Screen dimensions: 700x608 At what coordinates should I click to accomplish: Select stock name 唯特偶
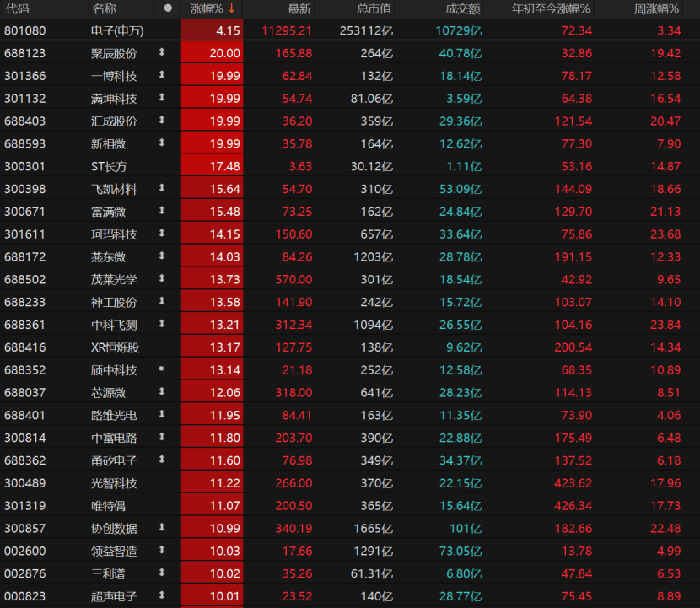[x=108, y=506]
